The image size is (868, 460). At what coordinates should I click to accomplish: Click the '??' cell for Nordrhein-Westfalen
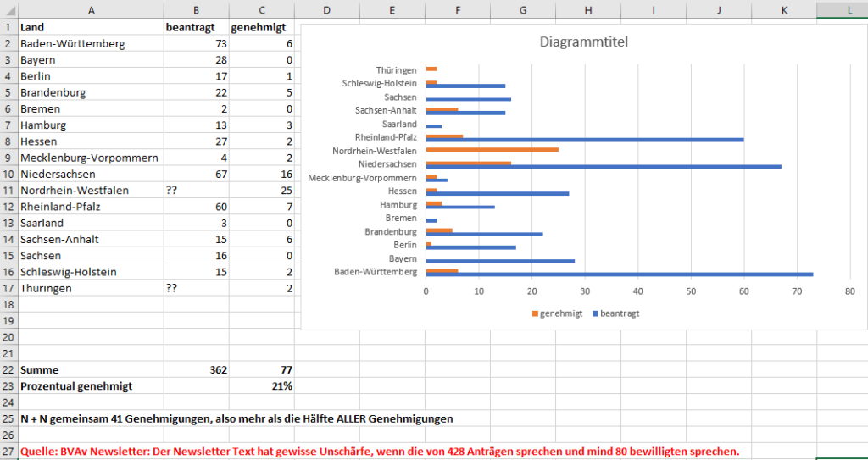(x=197, y=191)
